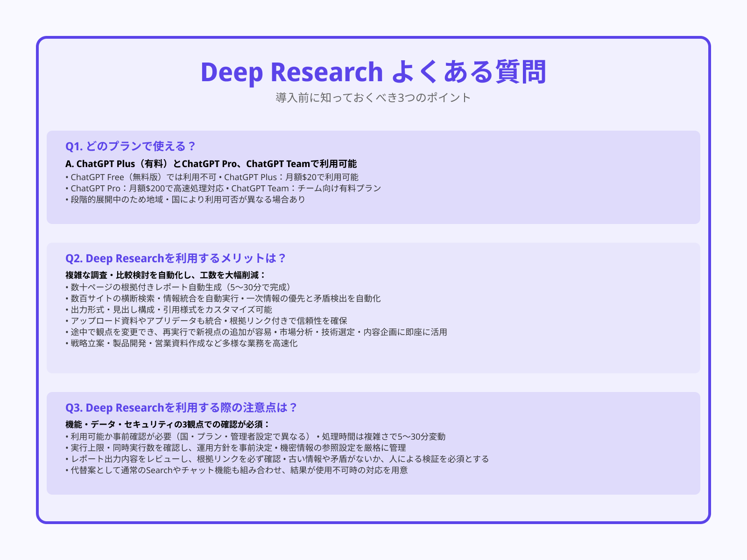
Task: Select the bullet mentioning アップロード資料やアプリデータ
Action: pos(208,322)
